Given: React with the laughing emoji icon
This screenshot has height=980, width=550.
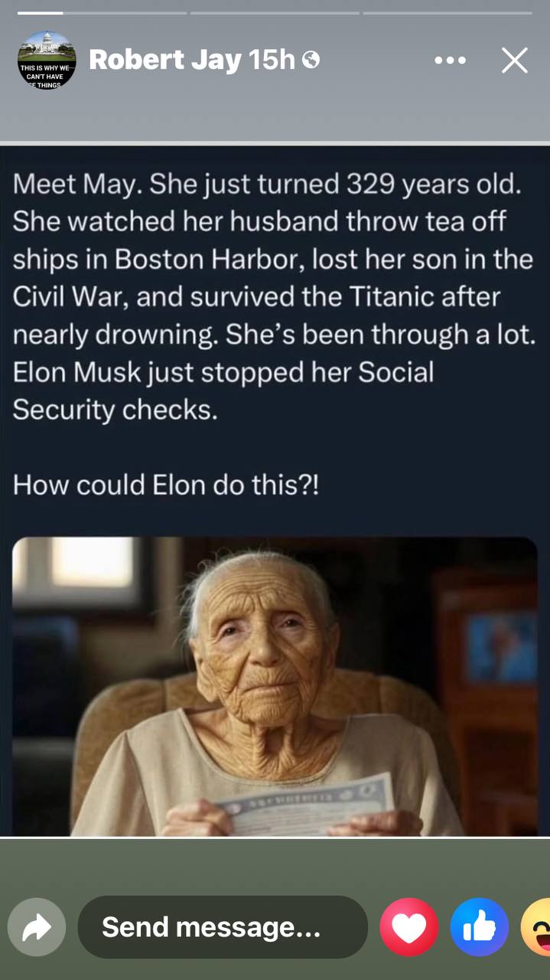Looking at the screenshot, I should click(x=536, y=927).
